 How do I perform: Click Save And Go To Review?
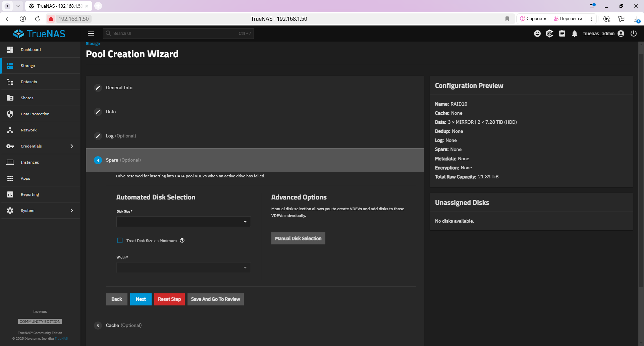(x=216, y=299)
